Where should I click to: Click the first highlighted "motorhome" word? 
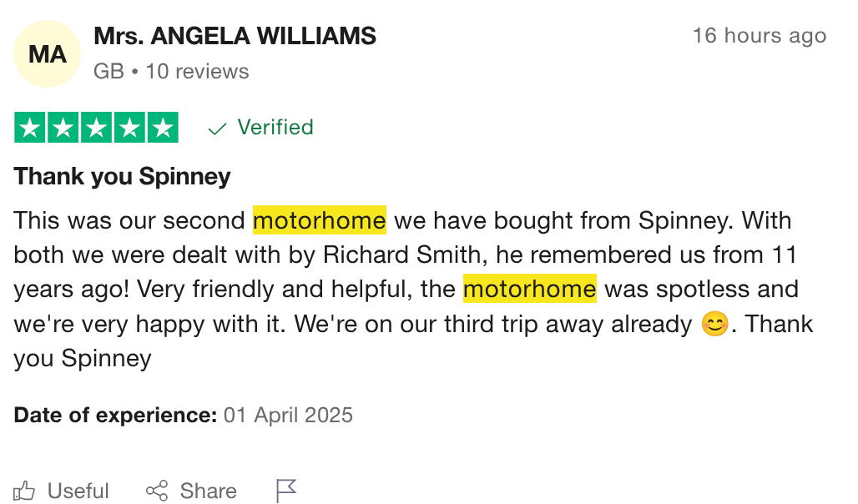[x=320, y=221]
